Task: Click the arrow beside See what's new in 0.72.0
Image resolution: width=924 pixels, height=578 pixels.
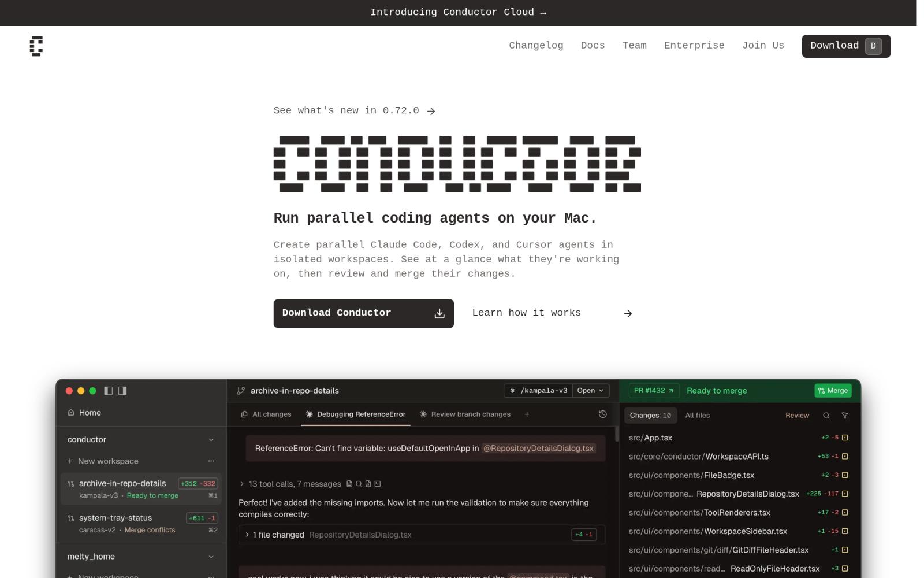Action: 431,111
